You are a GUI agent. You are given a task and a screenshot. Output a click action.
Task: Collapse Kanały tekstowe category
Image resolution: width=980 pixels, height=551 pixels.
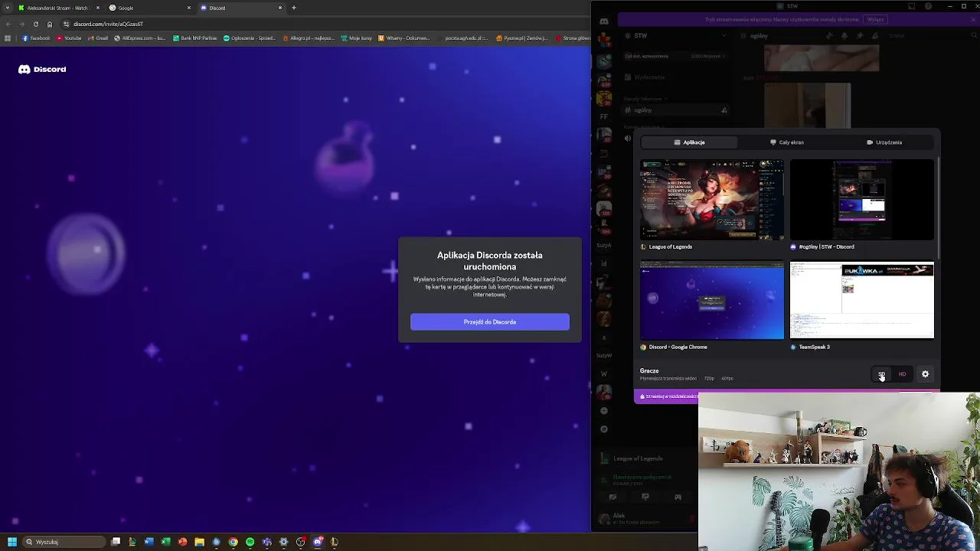[x=645, y=99]
